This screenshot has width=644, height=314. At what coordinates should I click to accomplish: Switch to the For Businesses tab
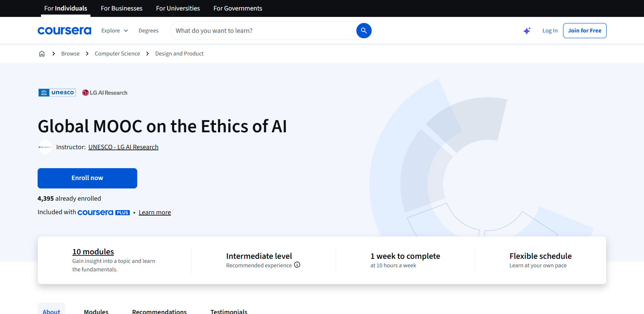(x=122, y=8)
